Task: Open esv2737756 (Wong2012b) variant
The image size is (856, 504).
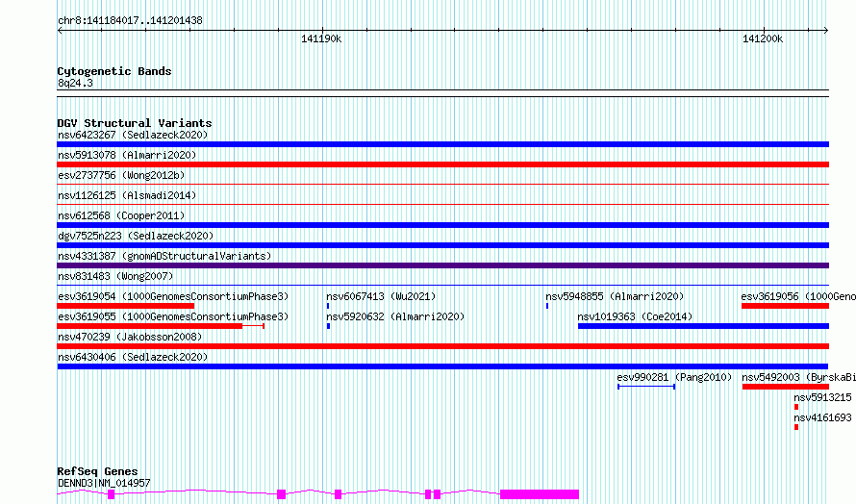Action: pyautogui.click(x=121, y=175)
